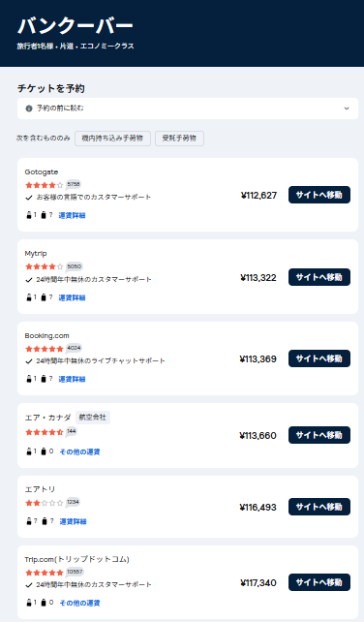Click サイトへ移動 for Trip.com ¥117,340

pyautogui.click(x=319, y=582)
